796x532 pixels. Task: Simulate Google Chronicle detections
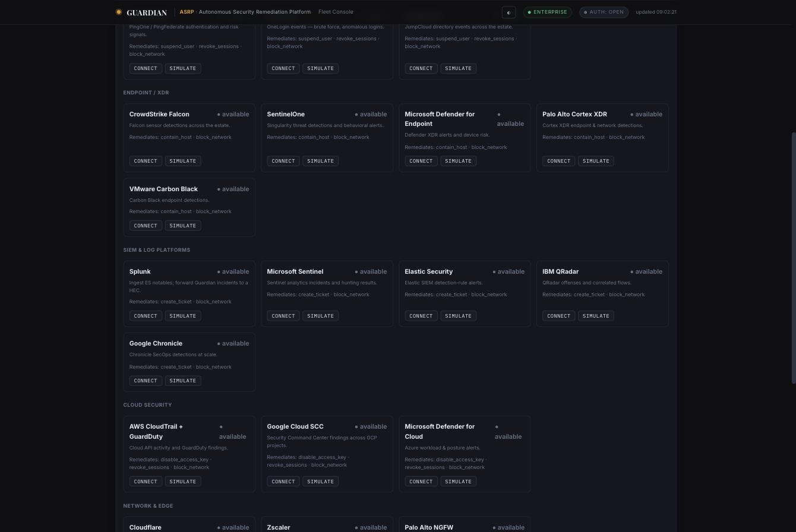click(x=183, y=381)
